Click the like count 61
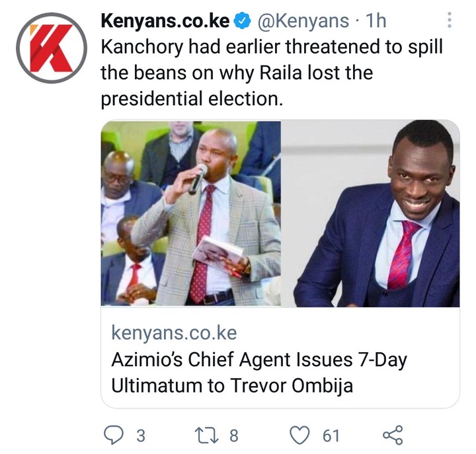Viewport: 476px width, 454px height. [331, 435]
